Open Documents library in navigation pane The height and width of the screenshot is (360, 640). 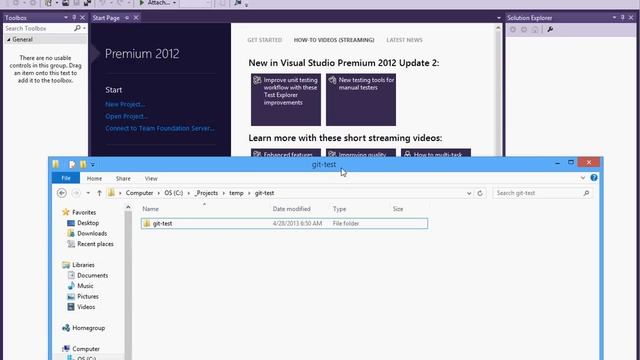click(92, 276)
